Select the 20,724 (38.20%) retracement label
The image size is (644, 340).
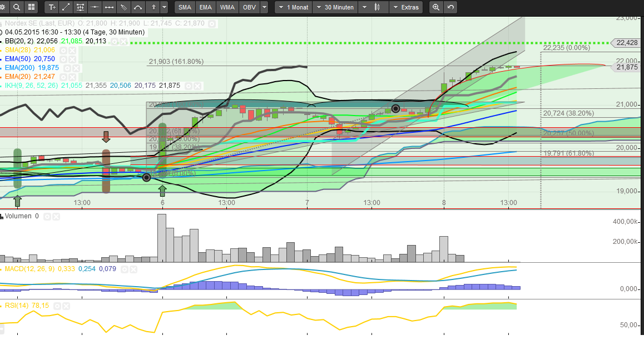click(568, 113)
